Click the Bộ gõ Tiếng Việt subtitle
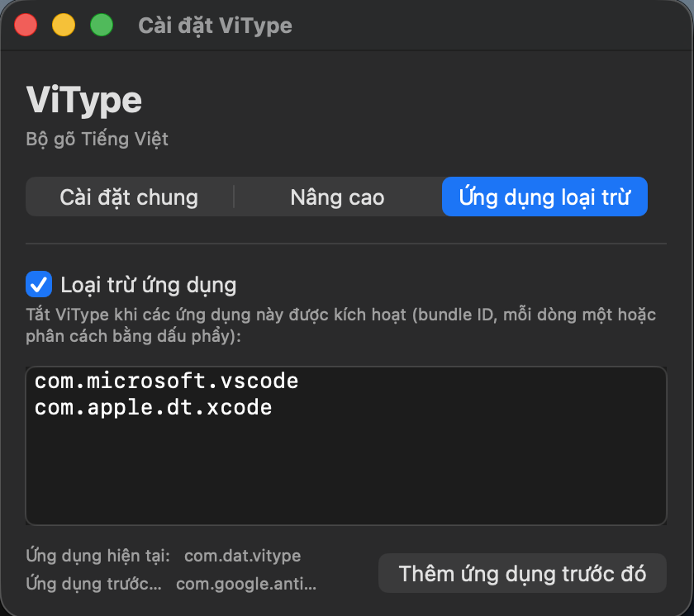Viewport: 694px width, 616px height. pos(95,139)
